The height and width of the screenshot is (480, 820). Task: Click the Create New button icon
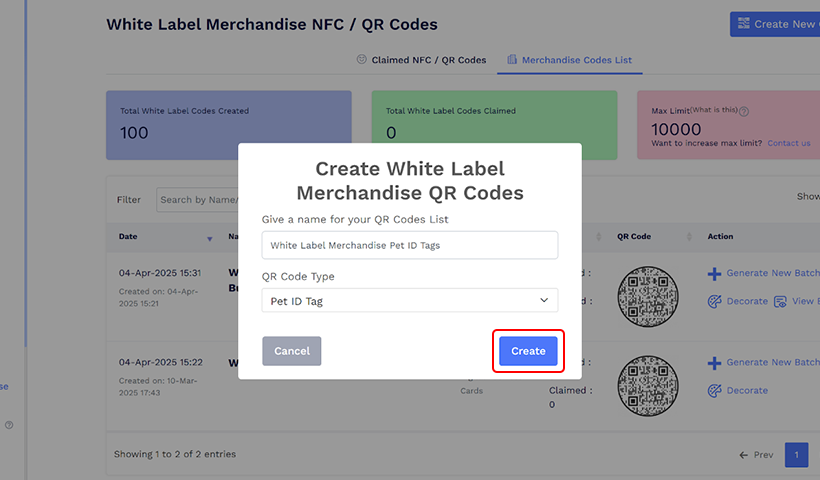click(743, 24)
